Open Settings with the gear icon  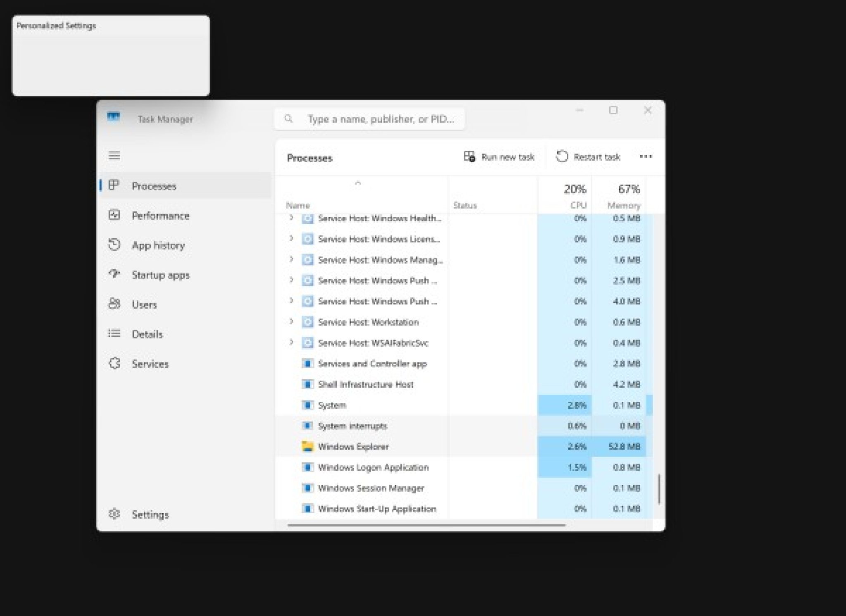pos(114,514)
